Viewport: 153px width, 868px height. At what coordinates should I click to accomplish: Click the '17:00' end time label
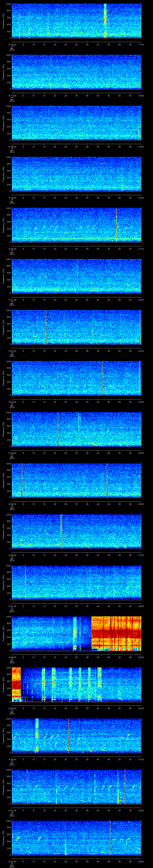click(x=141, y=44)
